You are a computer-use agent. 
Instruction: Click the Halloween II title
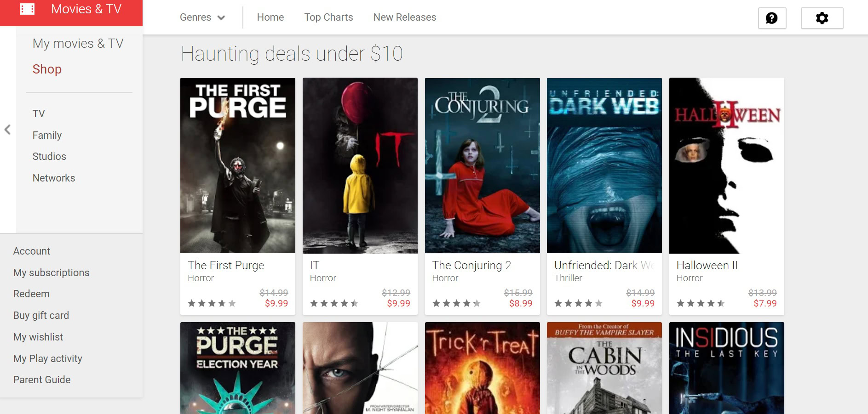707,265
